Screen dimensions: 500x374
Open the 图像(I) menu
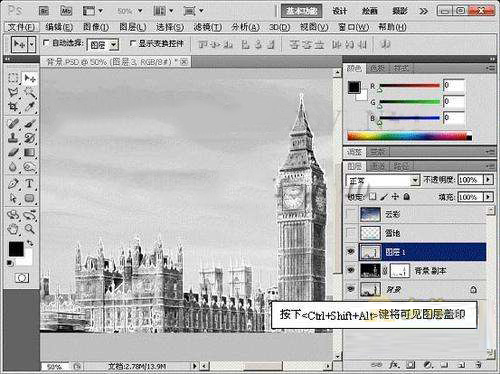coord(96,27)
